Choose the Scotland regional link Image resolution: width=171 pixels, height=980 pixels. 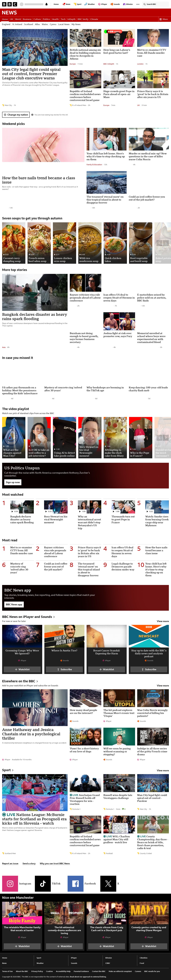tap(28, 24)
